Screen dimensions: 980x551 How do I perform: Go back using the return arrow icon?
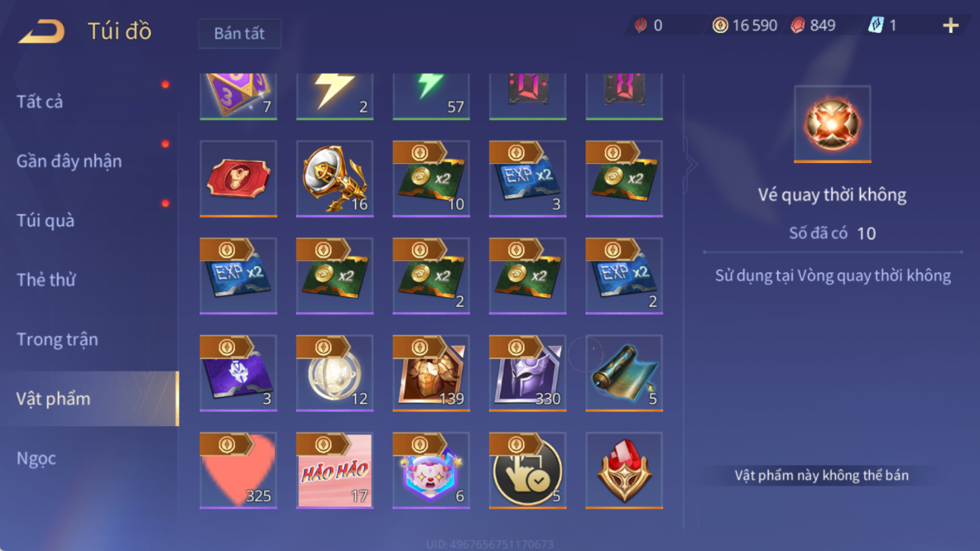click(41, 32)
